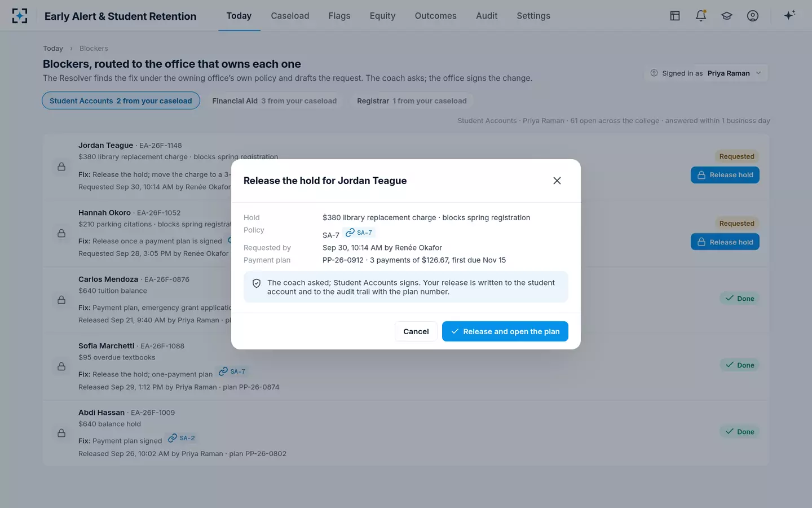Switch to the Caseload tab
812x508 pixels.
(290, 16)
